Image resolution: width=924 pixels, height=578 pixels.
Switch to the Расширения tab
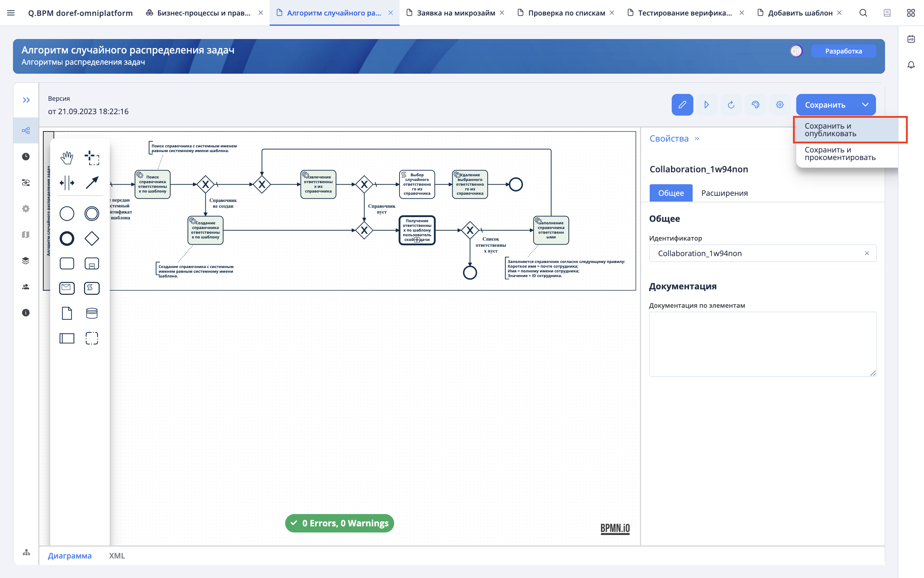(724, 193)
